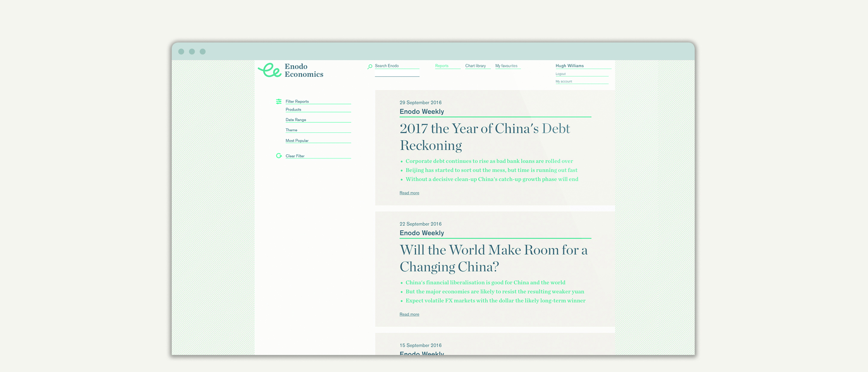Open Read more under China's Debt Reckoning
868x372 pixels.
click(x=409, y=193)
